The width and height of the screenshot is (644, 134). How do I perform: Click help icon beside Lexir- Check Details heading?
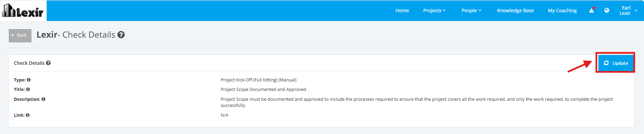point(121,35)
